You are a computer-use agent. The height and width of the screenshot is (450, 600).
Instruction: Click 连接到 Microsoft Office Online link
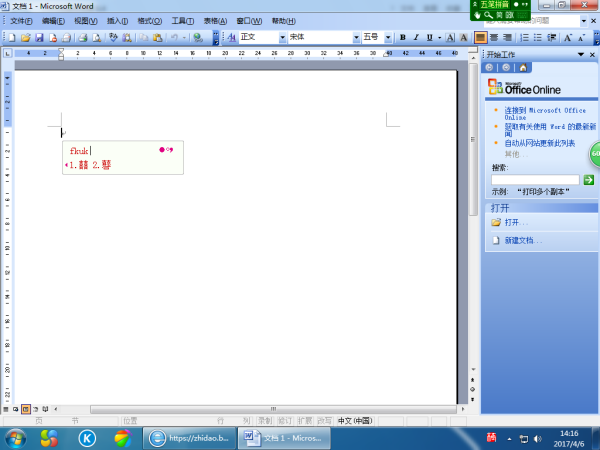click(545, 114)
